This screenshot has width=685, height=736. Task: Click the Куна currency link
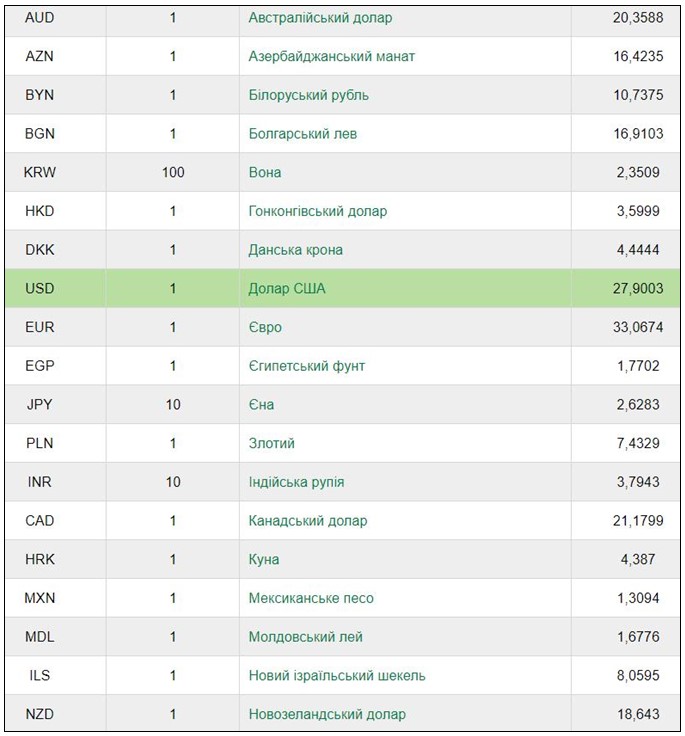[x=264, y=559]
